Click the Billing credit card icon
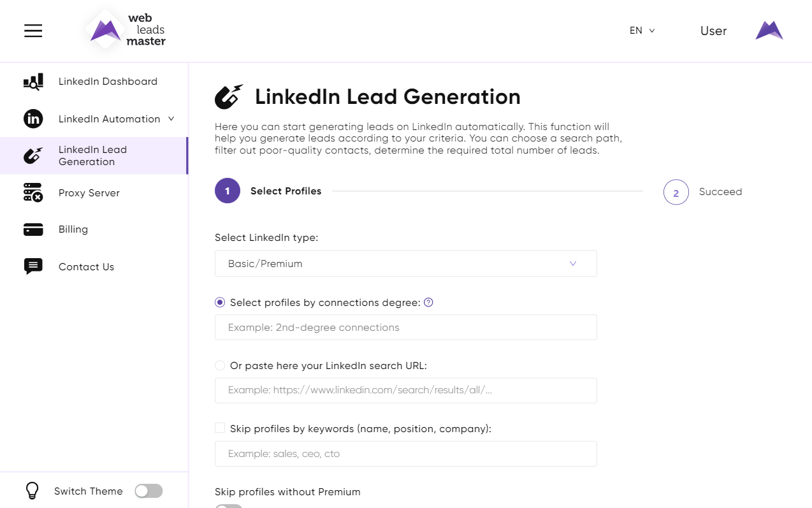The height and width of the screenshot is (508, 812). (33, 229)
